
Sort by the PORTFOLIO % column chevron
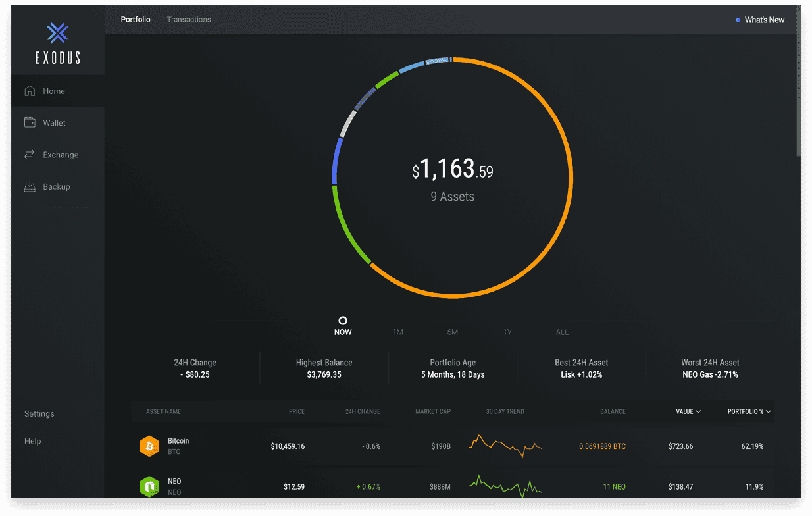[769, 412]
